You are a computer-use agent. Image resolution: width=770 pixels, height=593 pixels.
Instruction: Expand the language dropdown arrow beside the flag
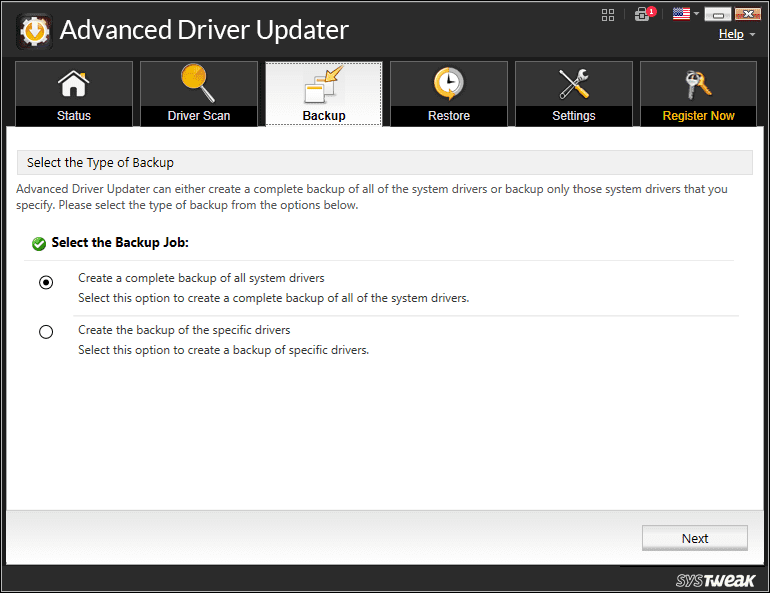click(696, 14)
